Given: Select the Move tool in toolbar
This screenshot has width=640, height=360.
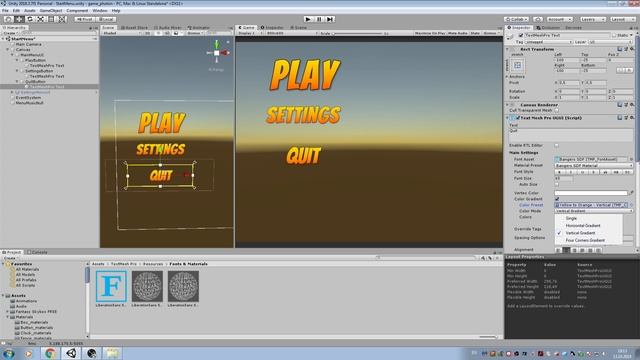Looking at the screenshot, I should click(x=19, y=19).
